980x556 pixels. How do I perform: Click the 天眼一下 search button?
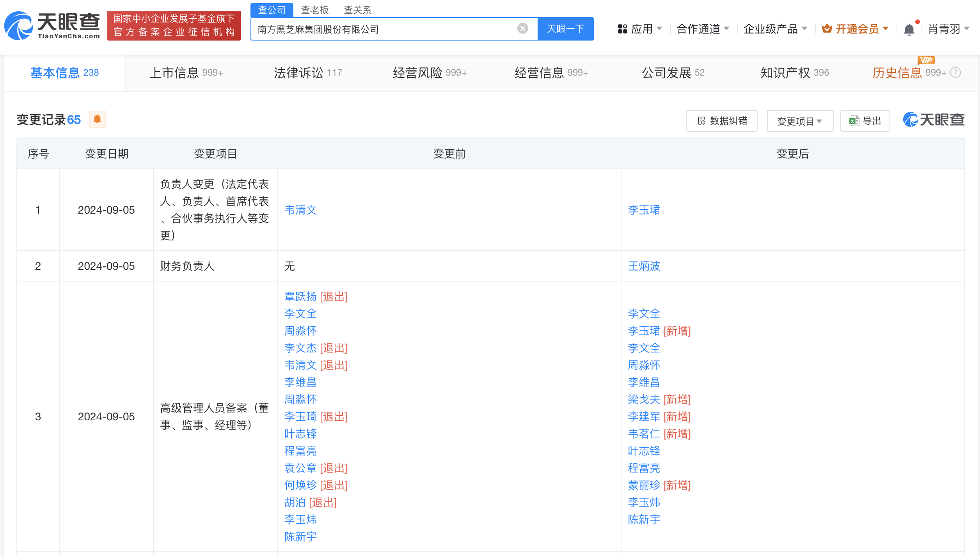566,28
